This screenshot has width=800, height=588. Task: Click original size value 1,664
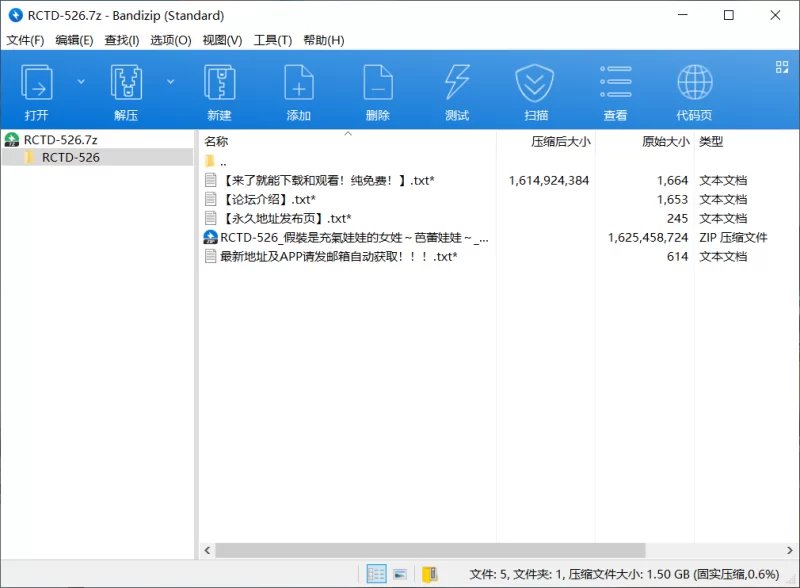[672, 180]
